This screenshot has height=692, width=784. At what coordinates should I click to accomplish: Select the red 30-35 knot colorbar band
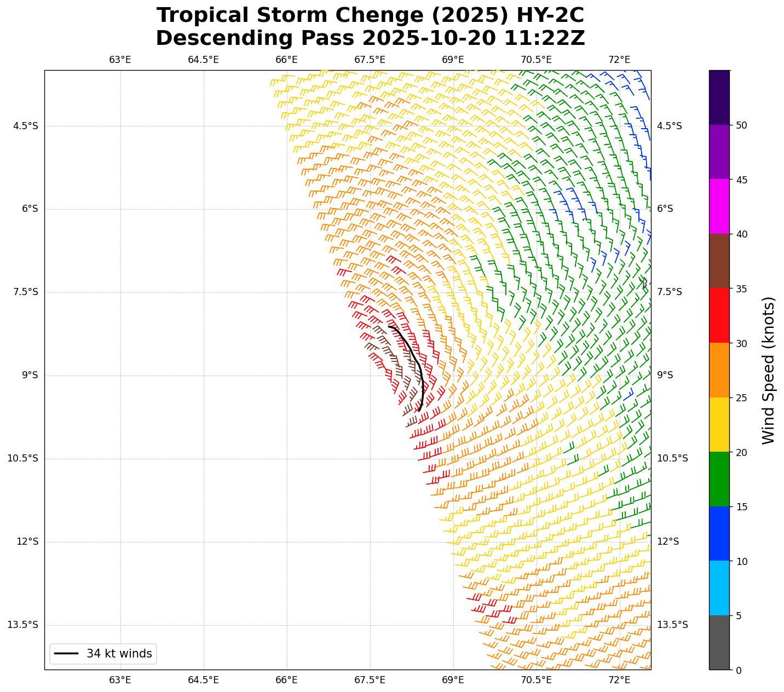click(719, 315)
